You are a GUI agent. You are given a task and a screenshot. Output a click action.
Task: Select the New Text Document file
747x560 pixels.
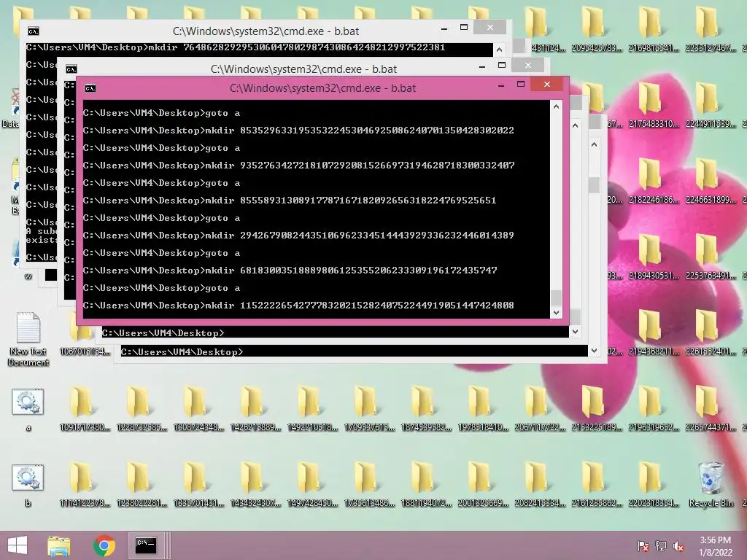pos(28,338)
